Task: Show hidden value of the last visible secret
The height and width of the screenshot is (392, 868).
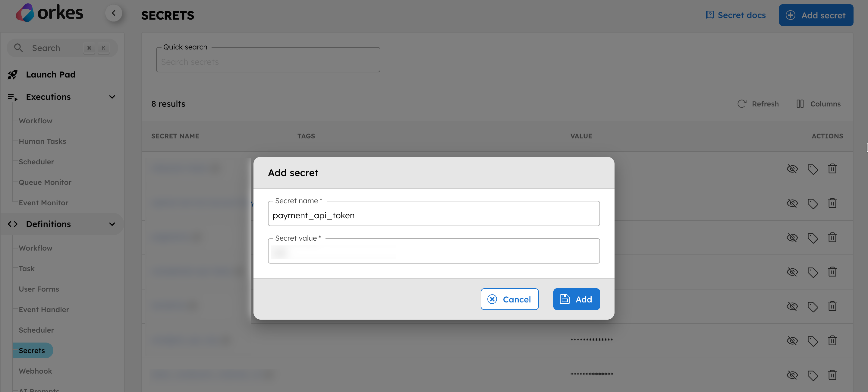Action: [792, 375]
